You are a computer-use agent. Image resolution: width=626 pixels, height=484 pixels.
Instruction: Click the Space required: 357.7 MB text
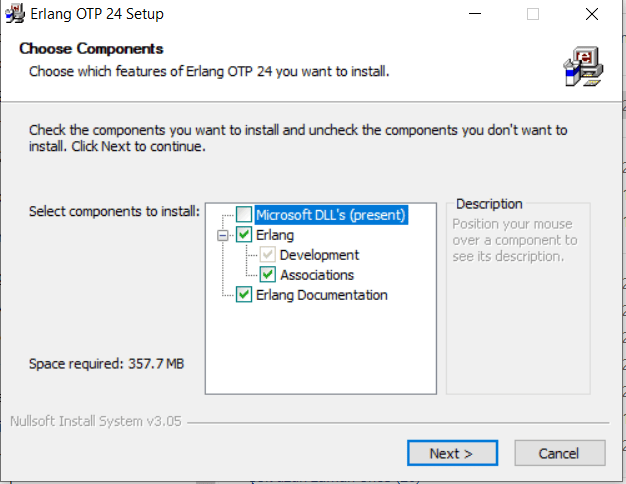(x=106, y=364)
